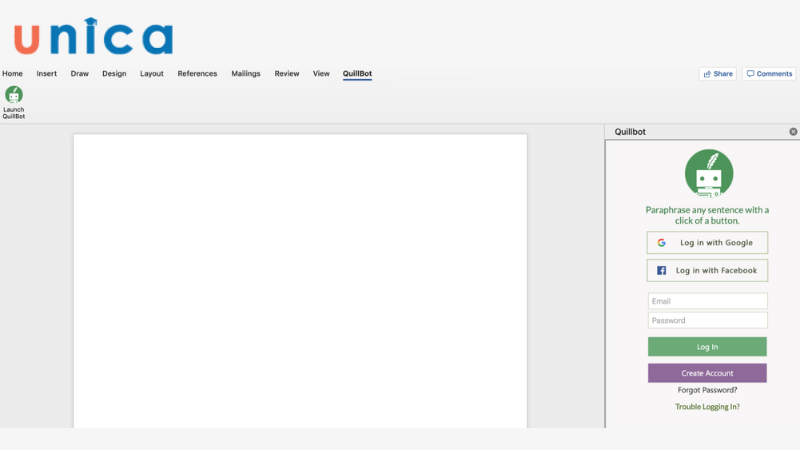This screenshot has height=450, width=800.
Task: Log in with Facebook
Action: (x=707, y=270)
